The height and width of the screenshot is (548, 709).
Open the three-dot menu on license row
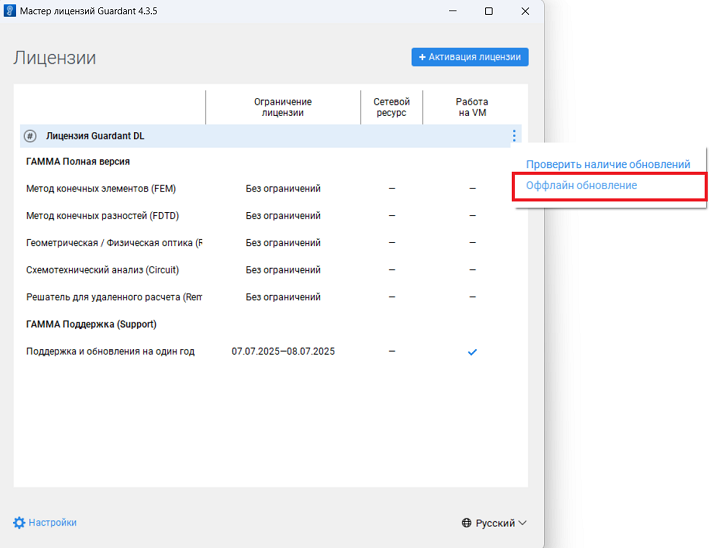514,136
